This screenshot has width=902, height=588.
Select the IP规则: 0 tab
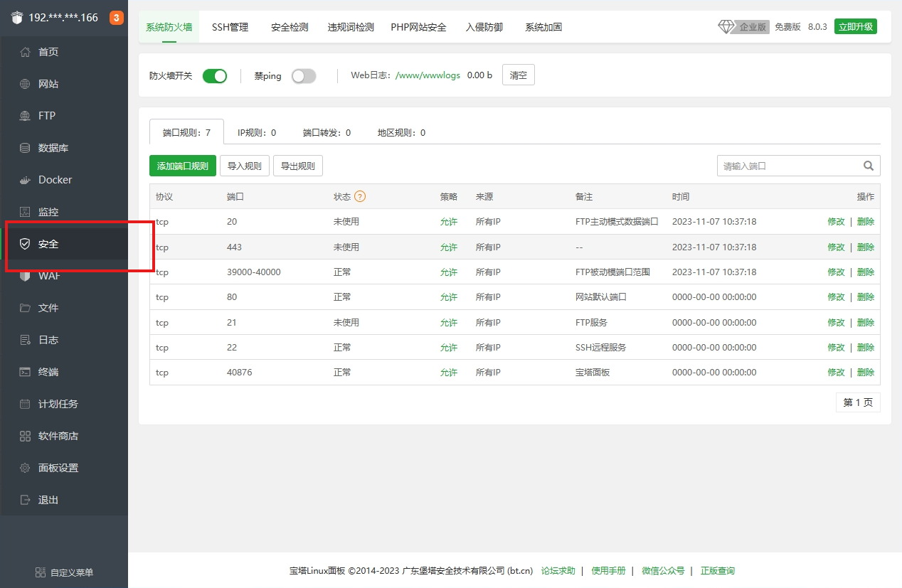pos(257,132)
